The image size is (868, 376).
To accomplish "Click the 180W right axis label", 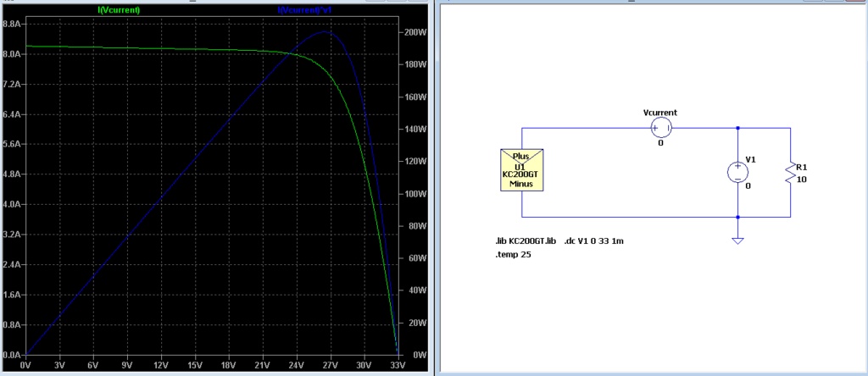I will click(415, 64).
